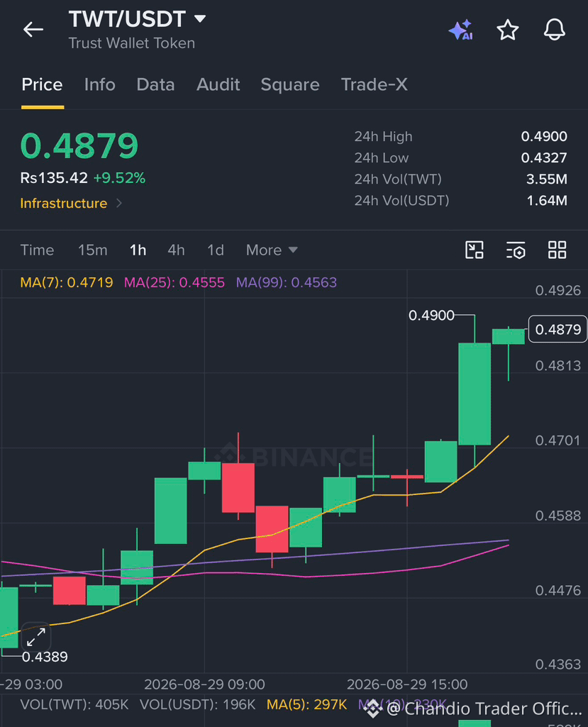Screen dimensions: 588x727
Task: Tap the 2026-08-29 15:00 time axis label
Action: [407, 684]
